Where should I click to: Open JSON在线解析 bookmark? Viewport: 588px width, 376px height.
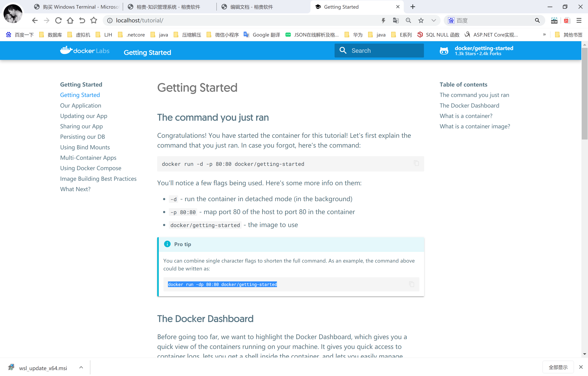pos(312,35)
